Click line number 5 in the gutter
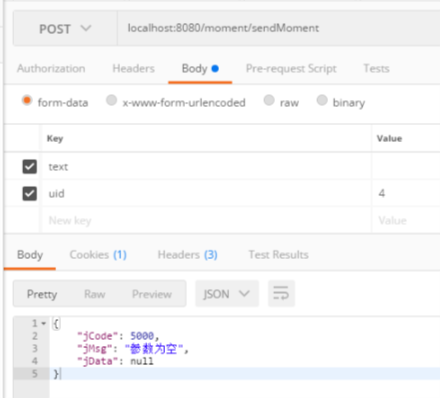 tap(35, 374)
